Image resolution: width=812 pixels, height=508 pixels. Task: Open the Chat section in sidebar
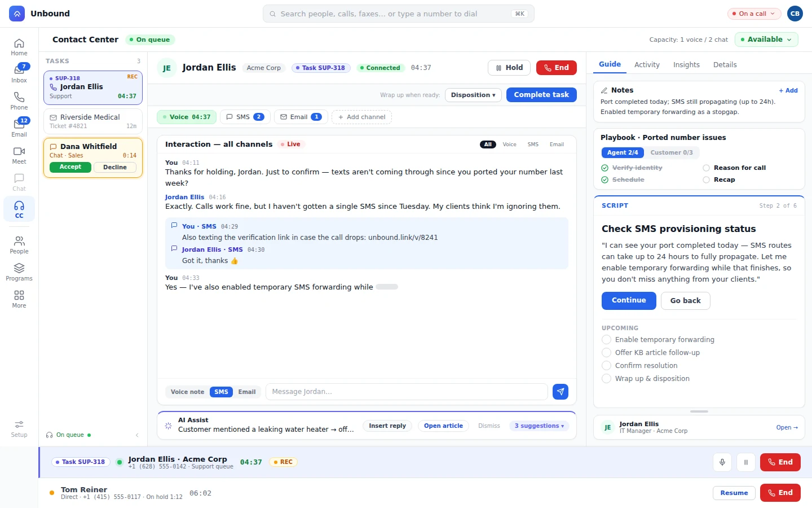coord(19,182)
